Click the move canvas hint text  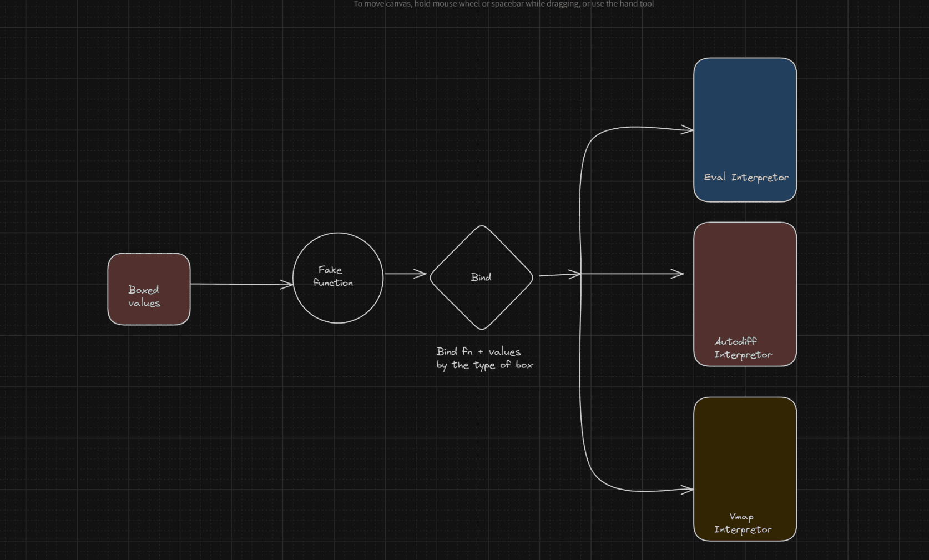pos(503,4)
